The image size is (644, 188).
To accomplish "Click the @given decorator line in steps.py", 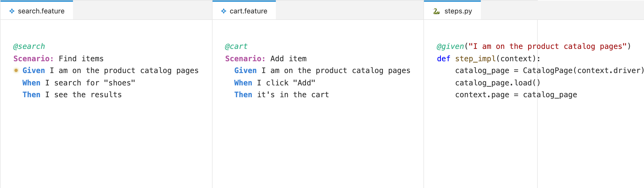I will [x=534, y=46].
